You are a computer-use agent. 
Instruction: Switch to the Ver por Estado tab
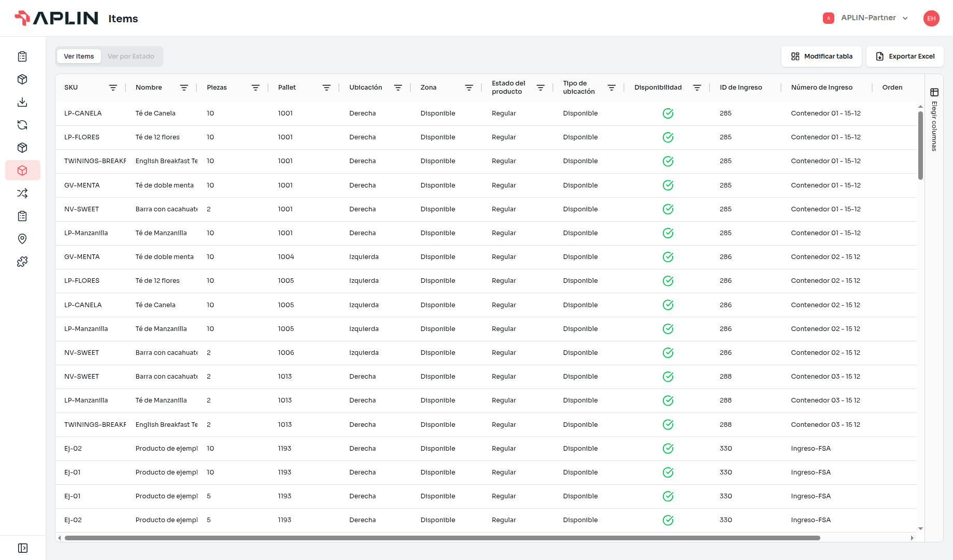click(x=131, y=56)
